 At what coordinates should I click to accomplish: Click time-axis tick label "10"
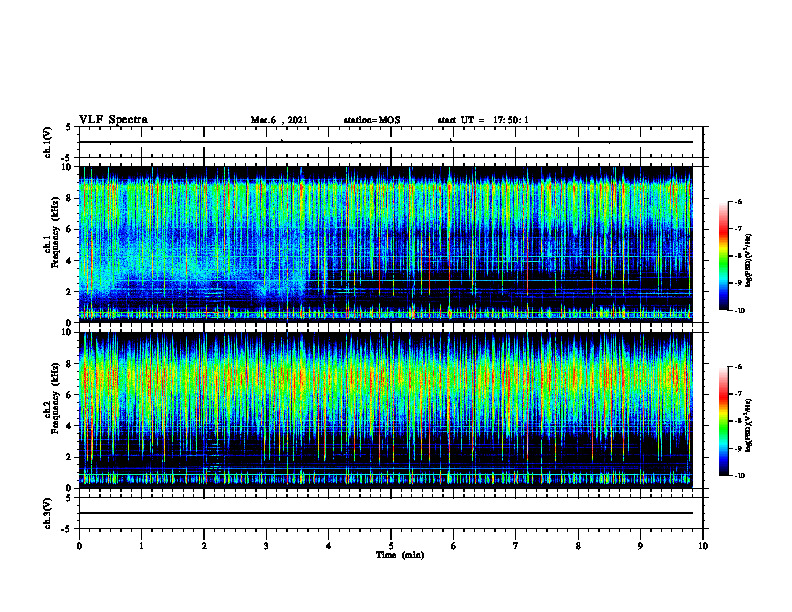pyautogui.click(x=703, y=546)
